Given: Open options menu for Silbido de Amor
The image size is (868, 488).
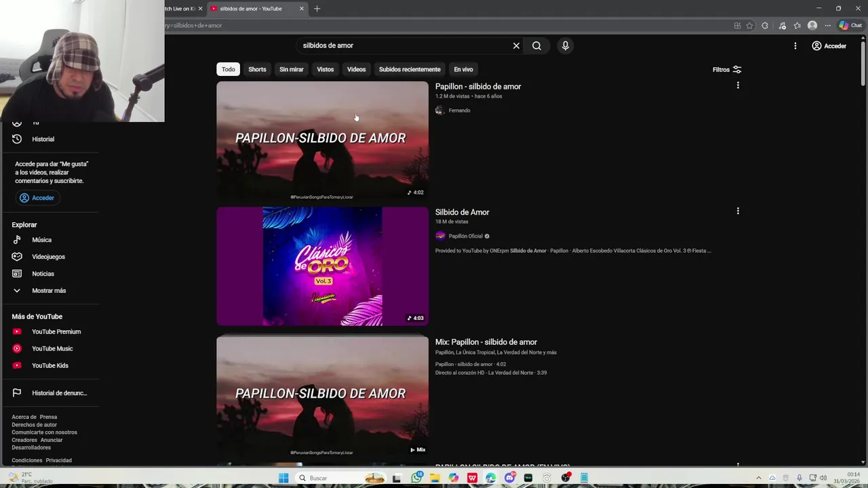Looking at the screenshot, I should click(738, 211).
